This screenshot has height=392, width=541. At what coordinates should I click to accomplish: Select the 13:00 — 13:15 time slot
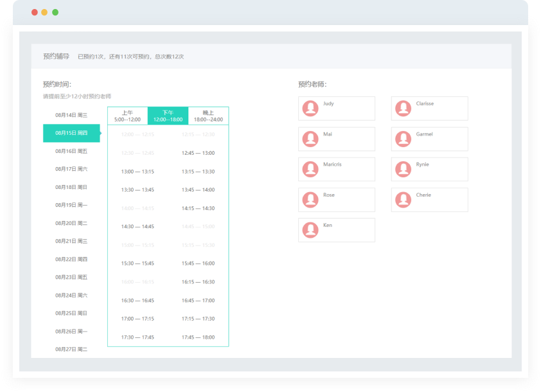[x=137, y=172]
